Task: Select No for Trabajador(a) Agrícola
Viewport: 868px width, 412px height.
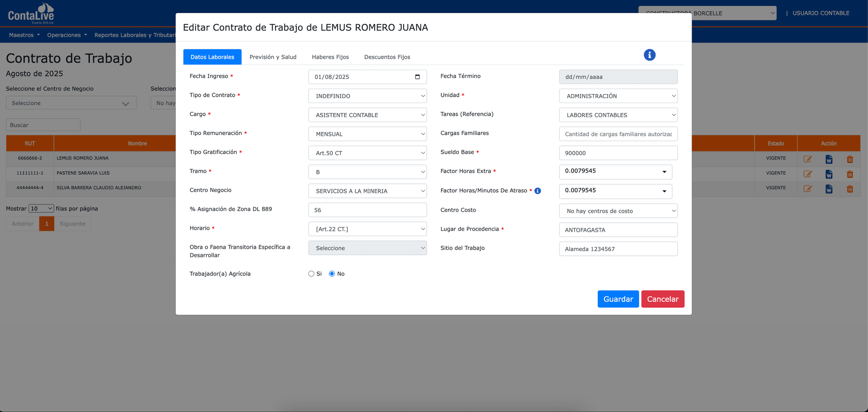Action: tap(332, 273)
